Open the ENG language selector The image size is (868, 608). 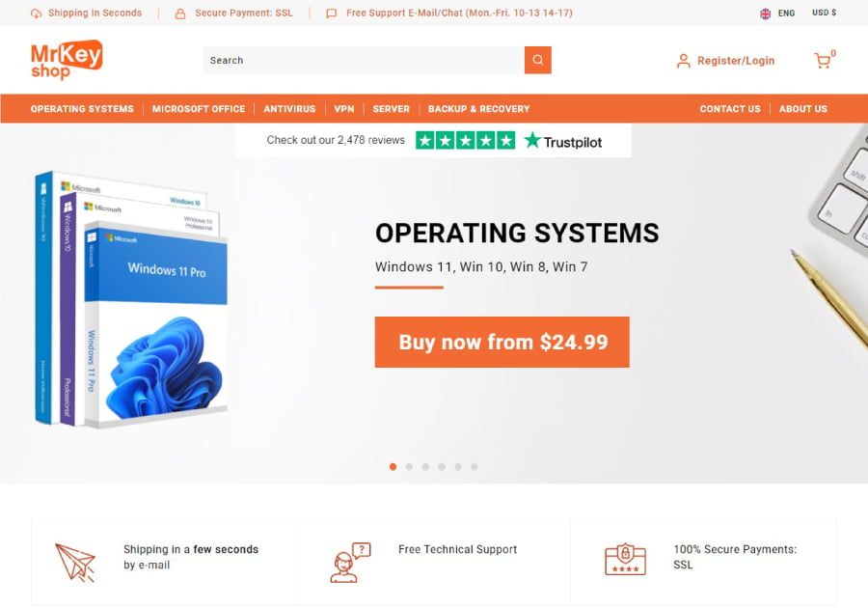point(777,14)
